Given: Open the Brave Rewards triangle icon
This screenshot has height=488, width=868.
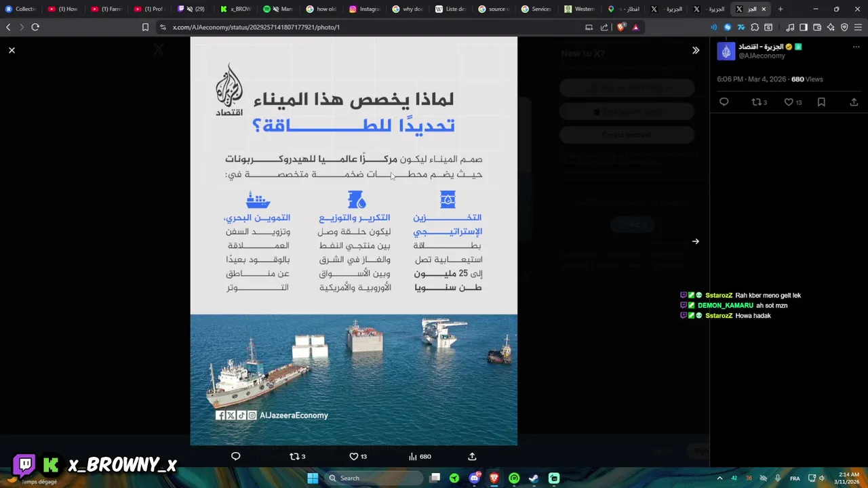Looking at the screenshot, I should (635, 27).
